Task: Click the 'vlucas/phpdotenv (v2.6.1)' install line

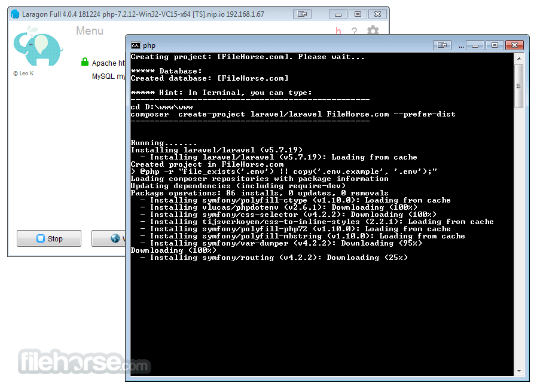Action: pyautogui.click(x=279, y=207)
